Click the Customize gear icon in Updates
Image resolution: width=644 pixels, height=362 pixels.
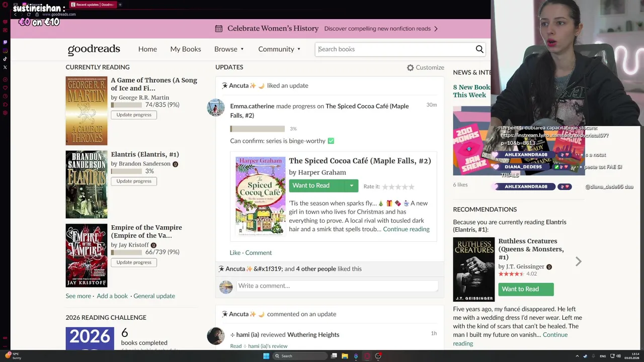410,67
